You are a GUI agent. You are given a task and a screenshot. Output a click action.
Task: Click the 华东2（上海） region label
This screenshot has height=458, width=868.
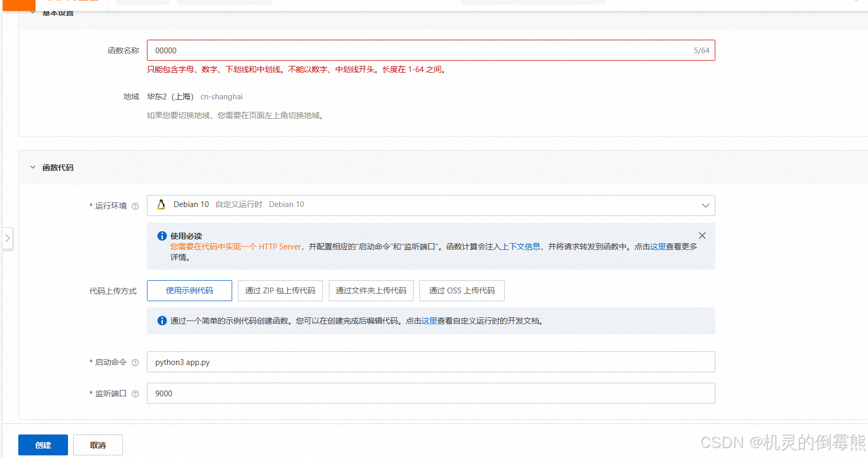(170, 97)
